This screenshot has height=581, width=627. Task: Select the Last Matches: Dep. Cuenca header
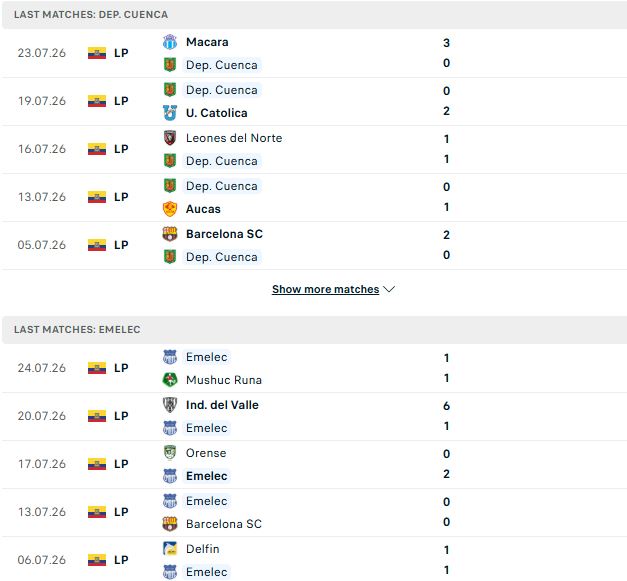click(314, 15)
